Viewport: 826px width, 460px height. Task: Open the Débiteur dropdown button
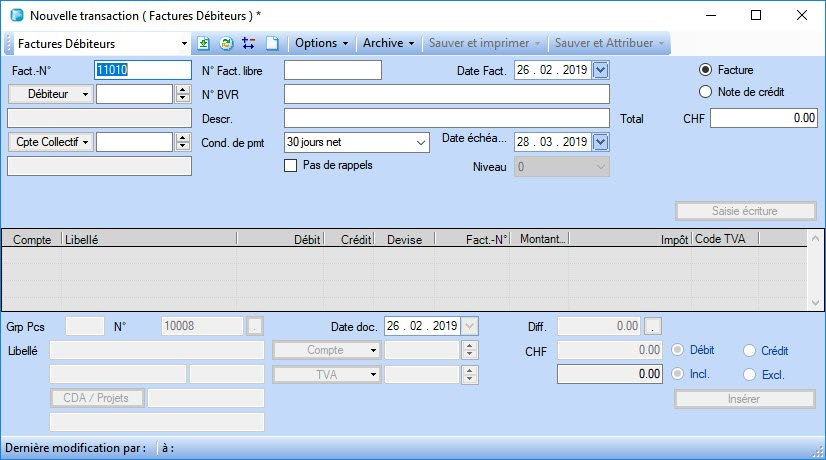tap(50, 94)
